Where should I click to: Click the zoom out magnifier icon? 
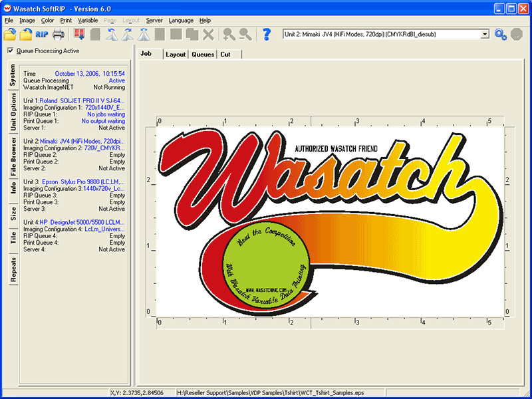(x=245, y=35)
